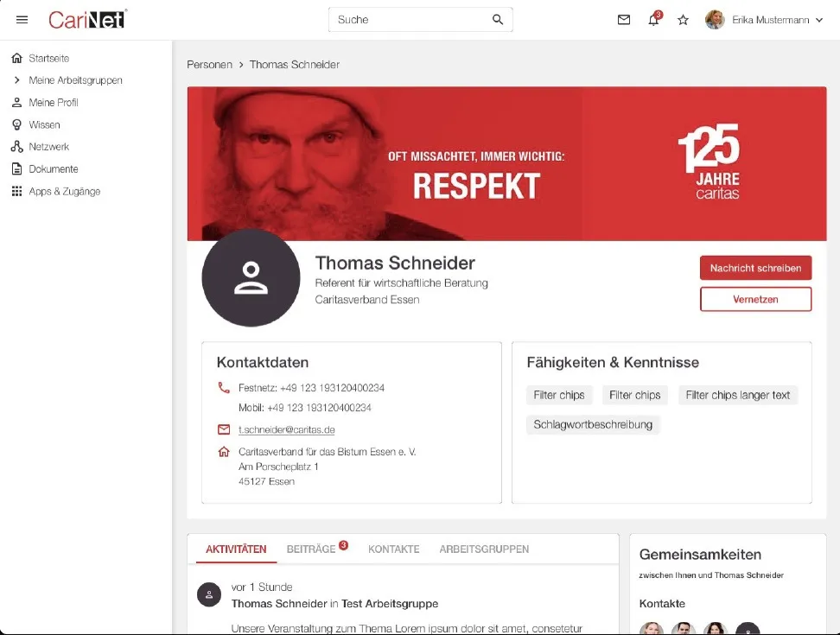Click Personen breadcrumb link
This screenshot has width=840, height=635.
209,65
